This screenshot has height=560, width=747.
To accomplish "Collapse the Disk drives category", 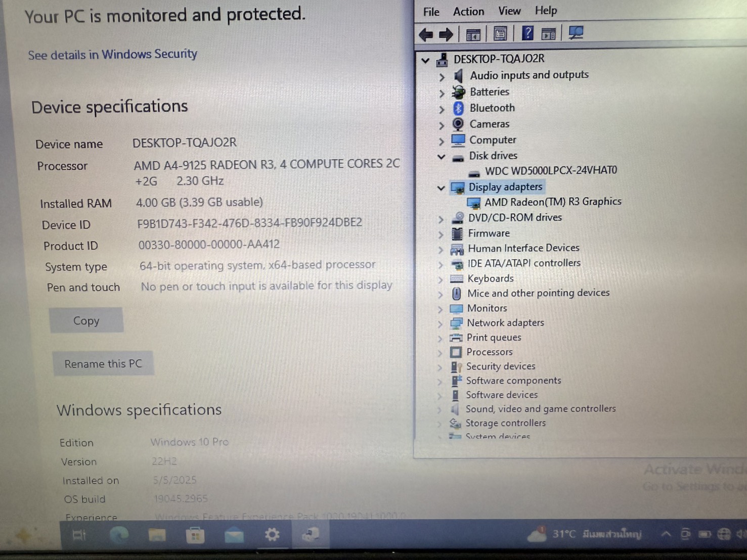I will (x=441, y=157).
